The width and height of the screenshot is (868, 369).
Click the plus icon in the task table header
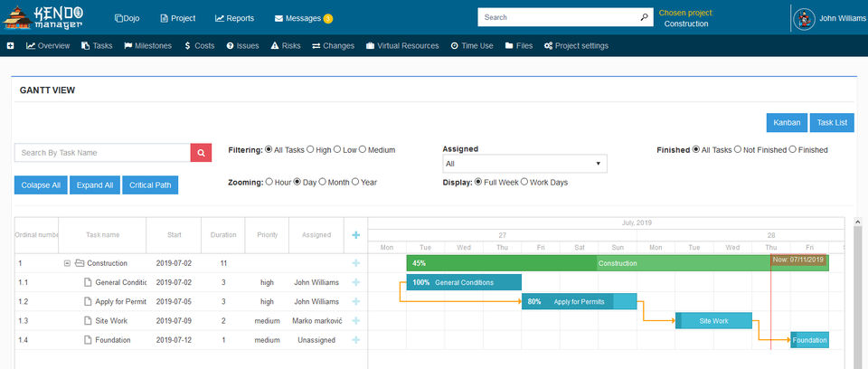pyautogui.click(x=356, y=235)
